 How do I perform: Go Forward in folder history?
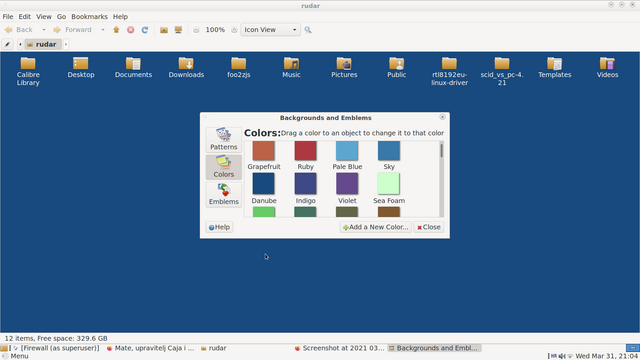coord(73,30)
